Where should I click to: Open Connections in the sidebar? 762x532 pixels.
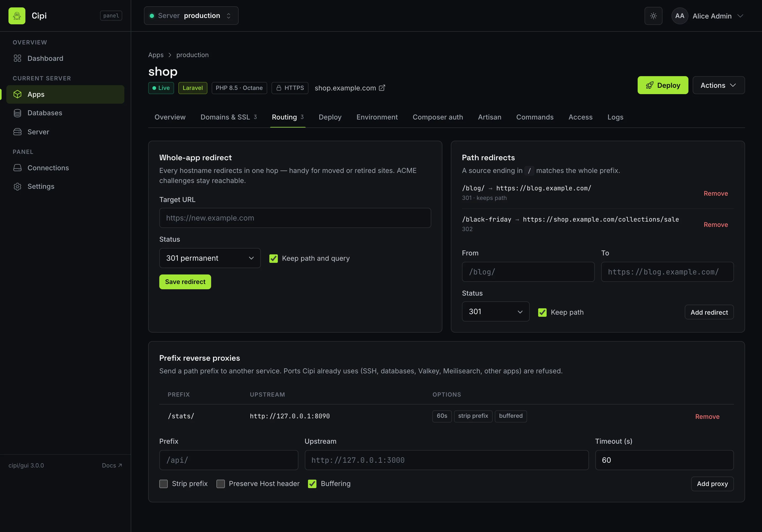pos(65,168)
